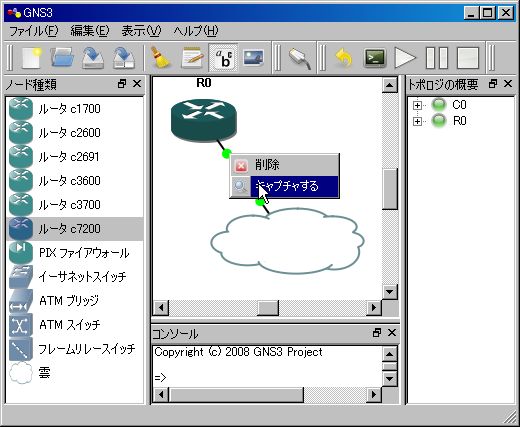
Task: Click the second save-as icon
Action: click(124, 58)
